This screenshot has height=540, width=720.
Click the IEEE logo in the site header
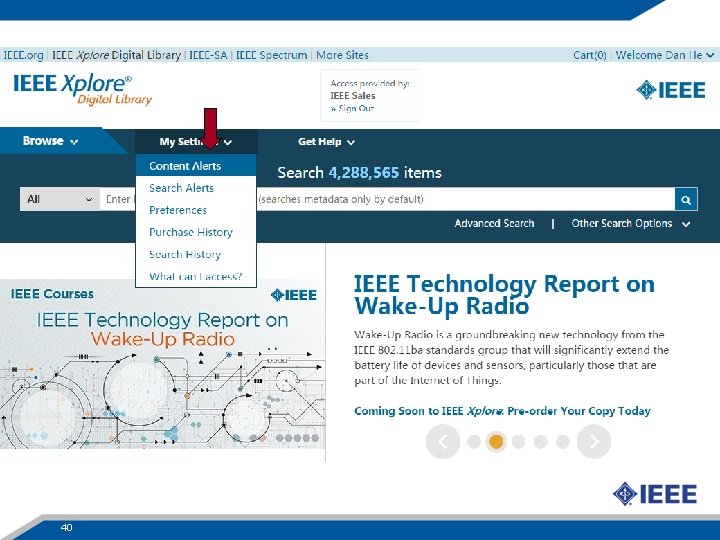tap(671, 90)
